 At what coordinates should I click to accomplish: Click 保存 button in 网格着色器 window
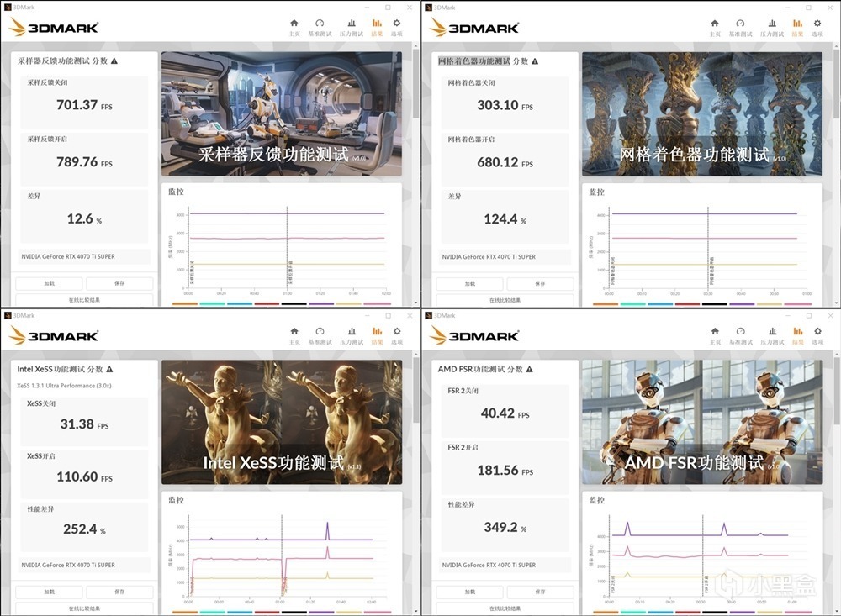540,283
